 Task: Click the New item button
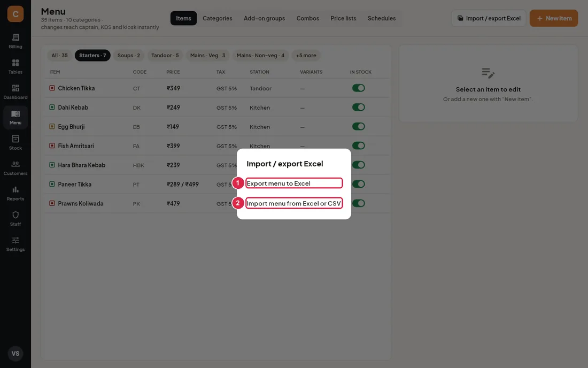pos(554,18)
